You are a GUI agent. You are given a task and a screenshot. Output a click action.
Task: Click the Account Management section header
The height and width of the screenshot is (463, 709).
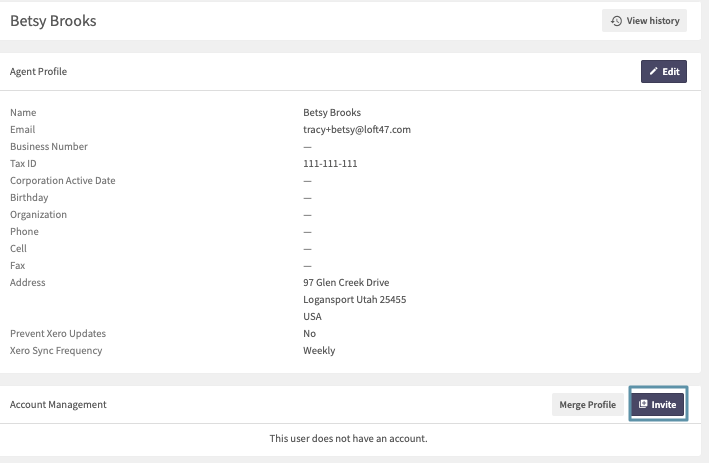[x=58, y=405]
